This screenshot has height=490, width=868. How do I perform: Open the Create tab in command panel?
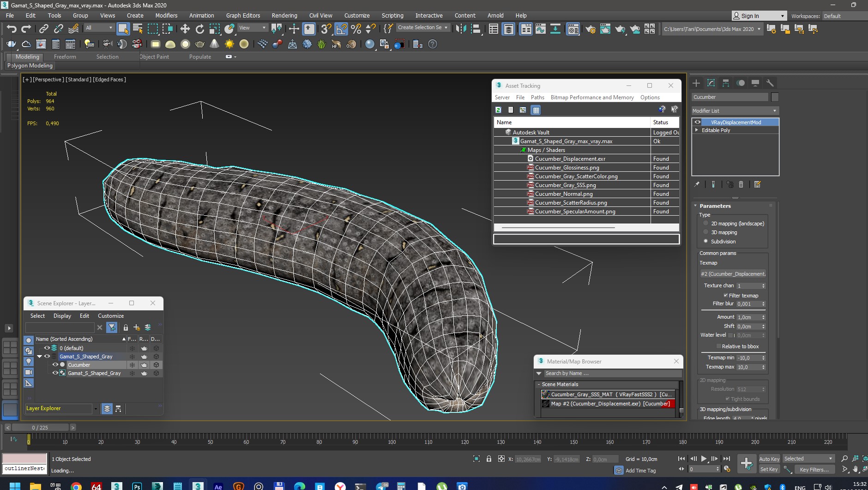[696, 83]
